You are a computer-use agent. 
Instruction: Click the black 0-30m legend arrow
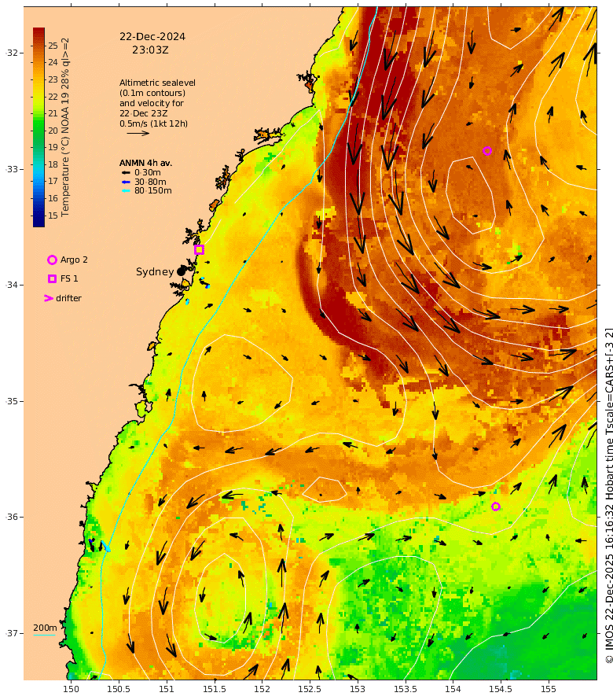126,172
